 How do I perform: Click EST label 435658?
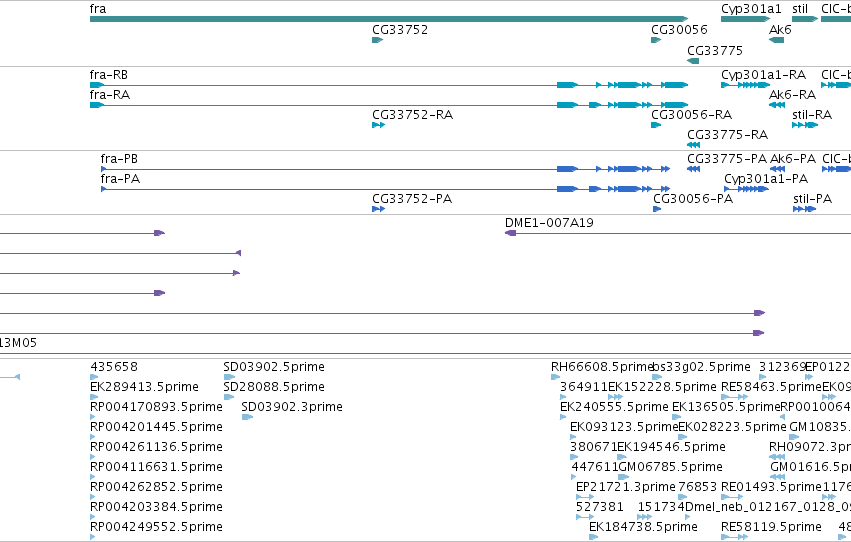[x=114, y=367]
